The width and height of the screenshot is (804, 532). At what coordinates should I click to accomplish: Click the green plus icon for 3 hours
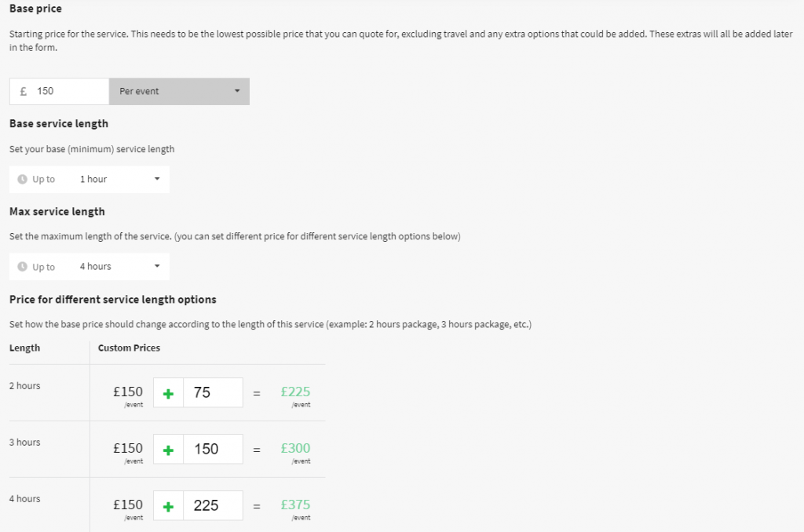(168, 450)
